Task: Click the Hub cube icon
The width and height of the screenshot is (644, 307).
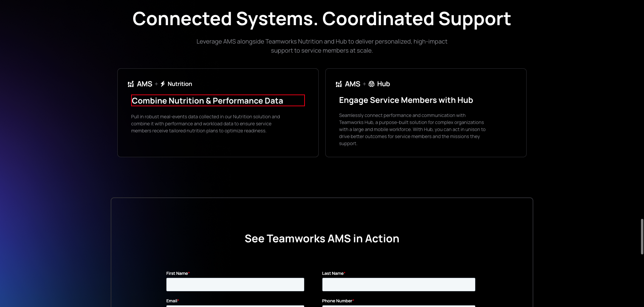Action: coord(371,84)
